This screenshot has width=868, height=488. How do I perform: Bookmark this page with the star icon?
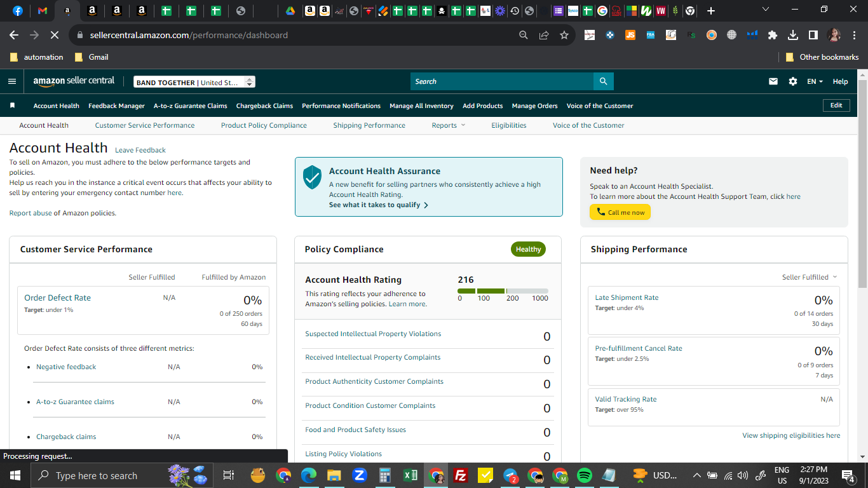564,35
